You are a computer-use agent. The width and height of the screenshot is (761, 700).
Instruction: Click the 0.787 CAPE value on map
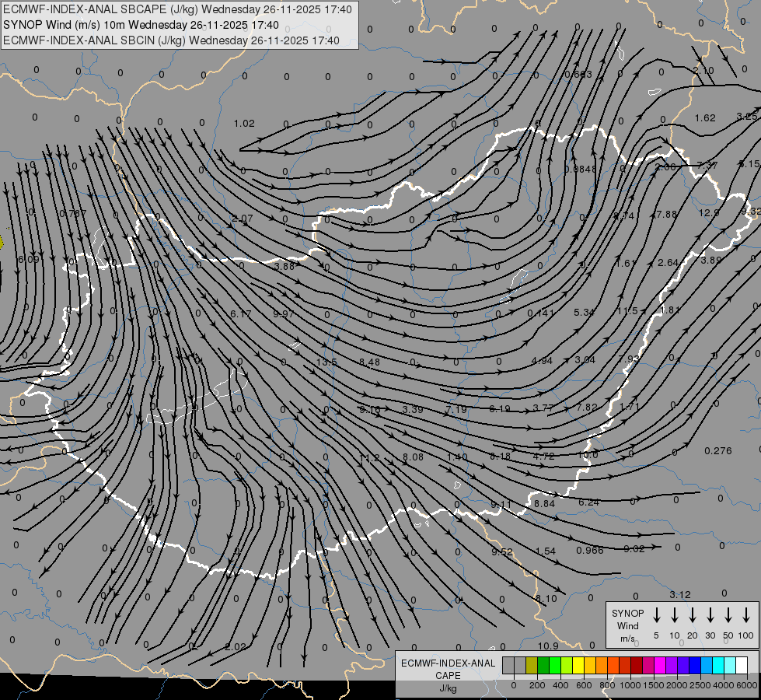[73, 213]
